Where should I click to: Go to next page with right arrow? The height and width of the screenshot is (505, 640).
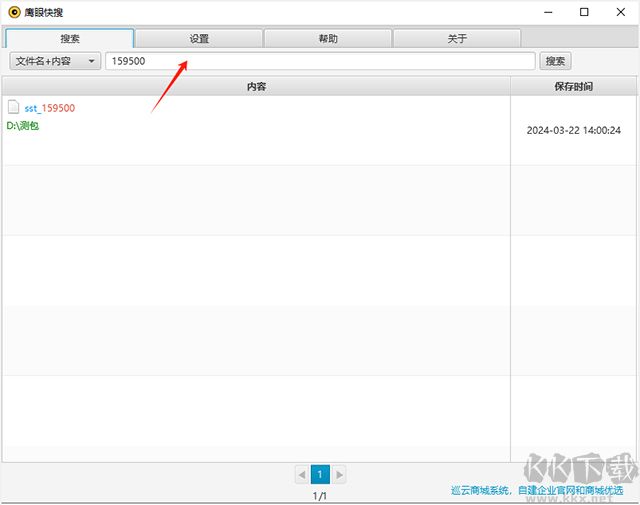point(339,474)
